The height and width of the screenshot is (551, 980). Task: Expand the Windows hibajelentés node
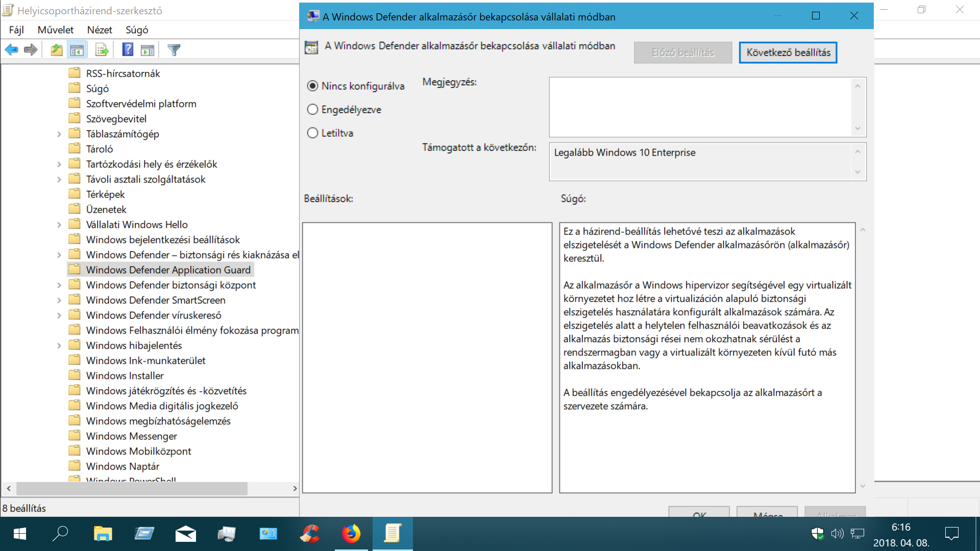point(59,346)
